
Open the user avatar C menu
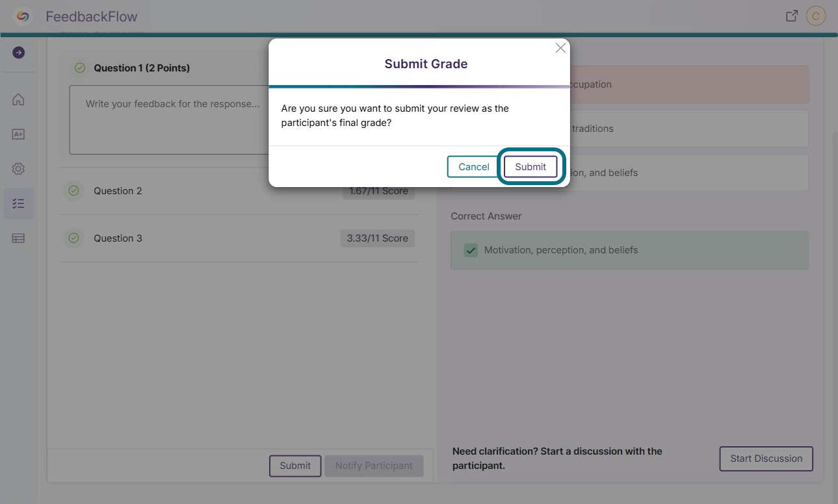pyautogui.click(x=816, y=16)
